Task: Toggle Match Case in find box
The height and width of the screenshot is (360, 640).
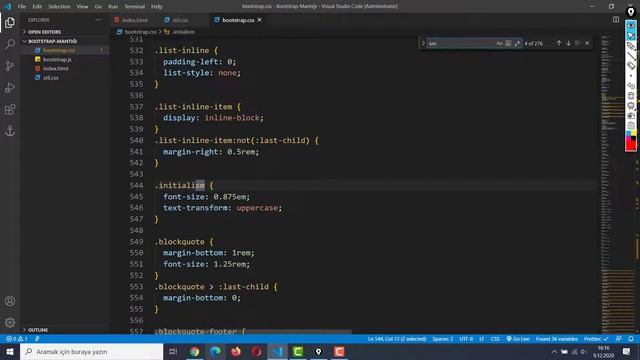Action: click(499, 43)
